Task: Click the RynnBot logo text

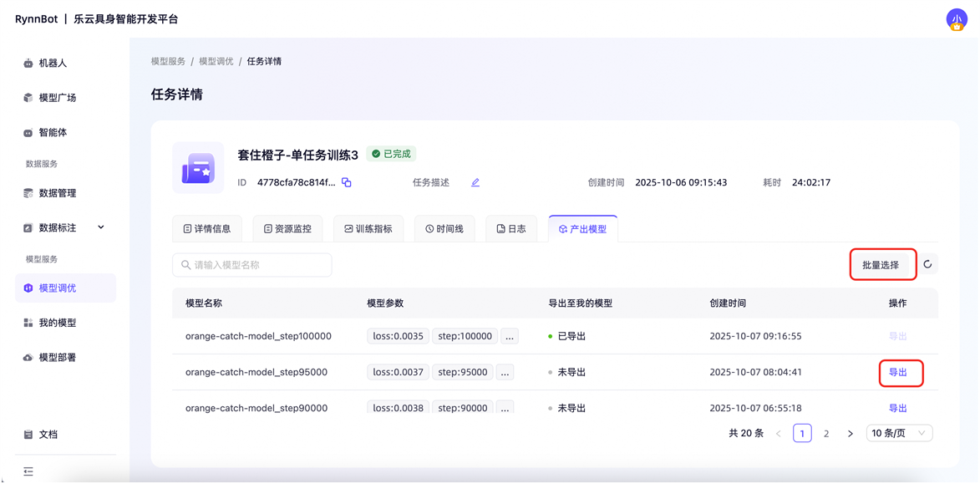Action: pyautogui.click(x=36, y=19)
